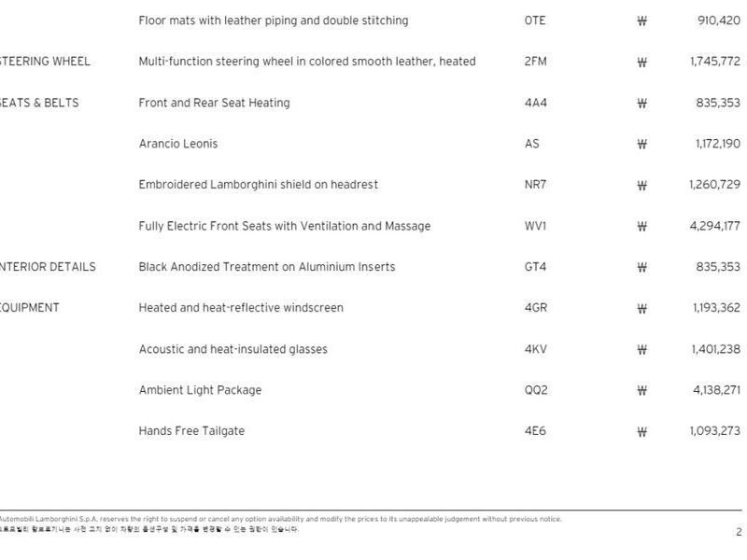The height and width of the screenshot is (560, 747).
Task: Select the price 910,420
Action: pyautogui.click(x=719, y=21)
